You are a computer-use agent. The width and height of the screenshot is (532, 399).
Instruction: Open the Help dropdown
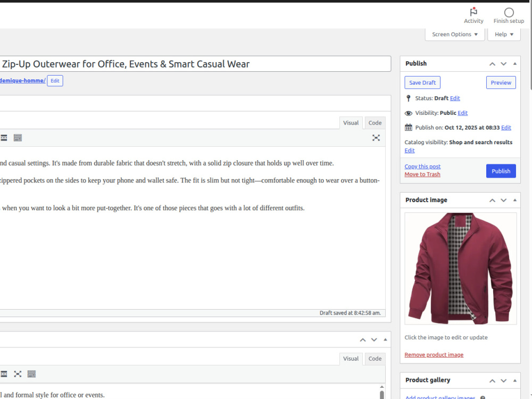pos(504,34)
